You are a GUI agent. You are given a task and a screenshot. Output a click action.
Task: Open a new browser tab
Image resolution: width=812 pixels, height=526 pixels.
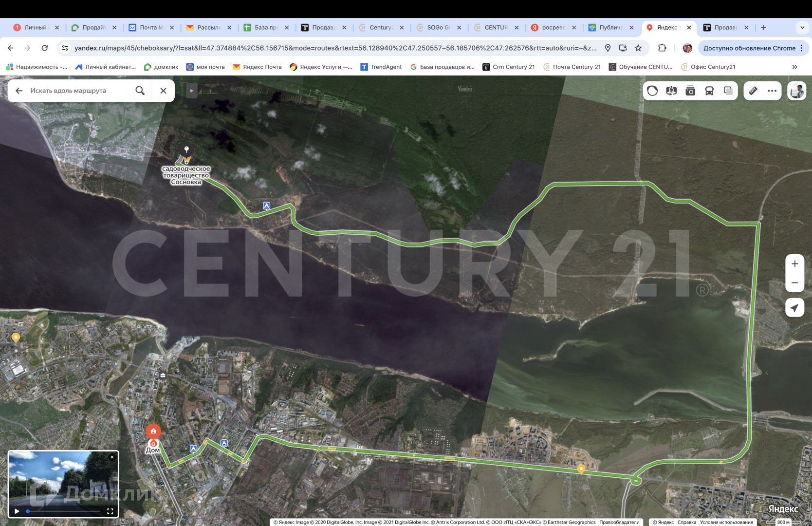coord(763,28)
